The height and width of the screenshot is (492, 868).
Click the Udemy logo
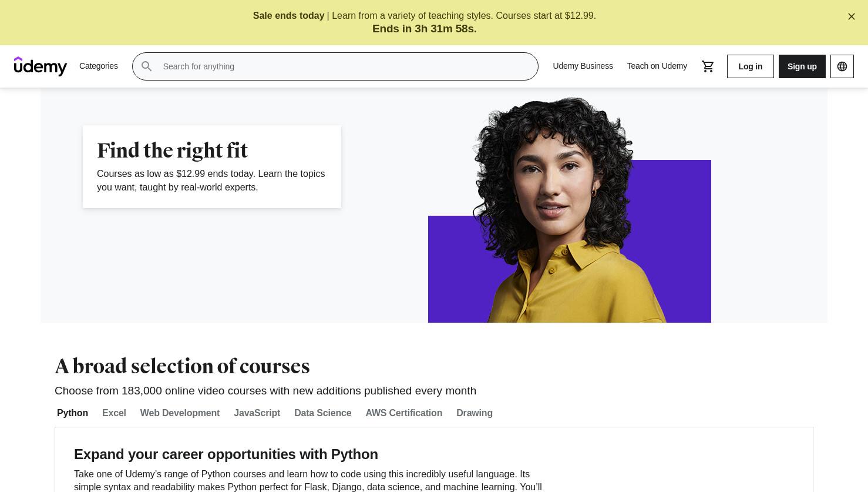click(41, 66)
